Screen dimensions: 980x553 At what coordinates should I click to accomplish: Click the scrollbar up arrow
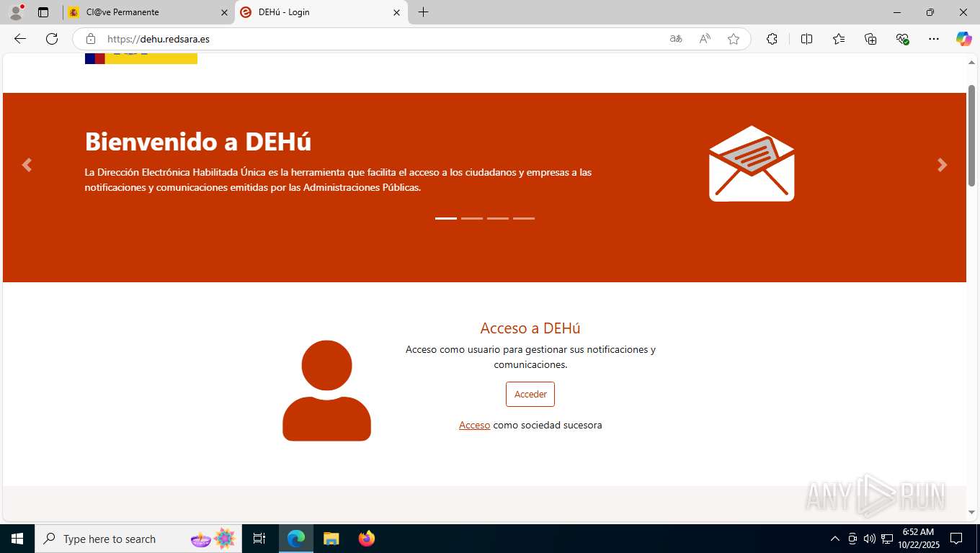(x=971, y=63)
